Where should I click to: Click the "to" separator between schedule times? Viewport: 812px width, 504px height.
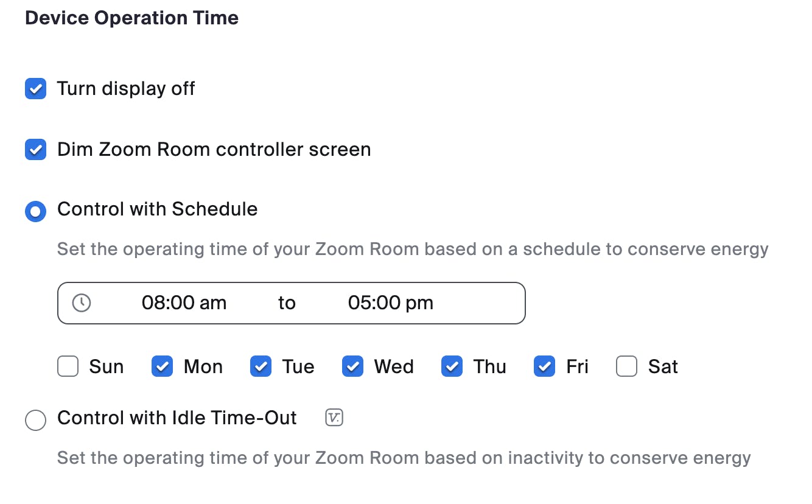287,303
